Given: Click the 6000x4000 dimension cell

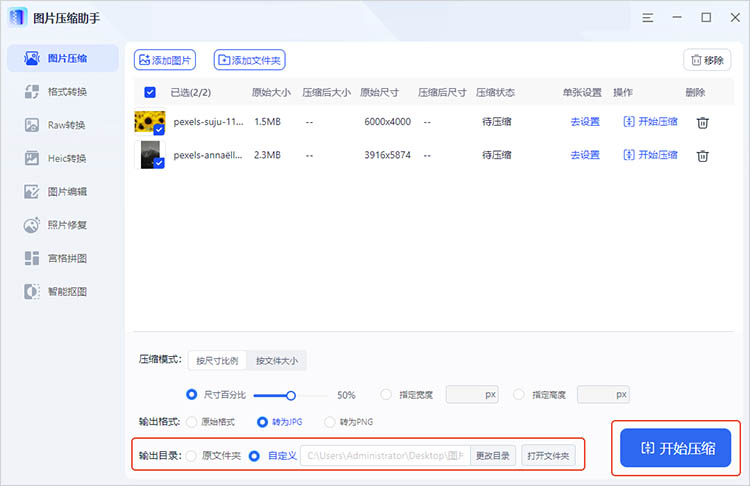Looking at the screenshot, I should (x=387, y=122).
